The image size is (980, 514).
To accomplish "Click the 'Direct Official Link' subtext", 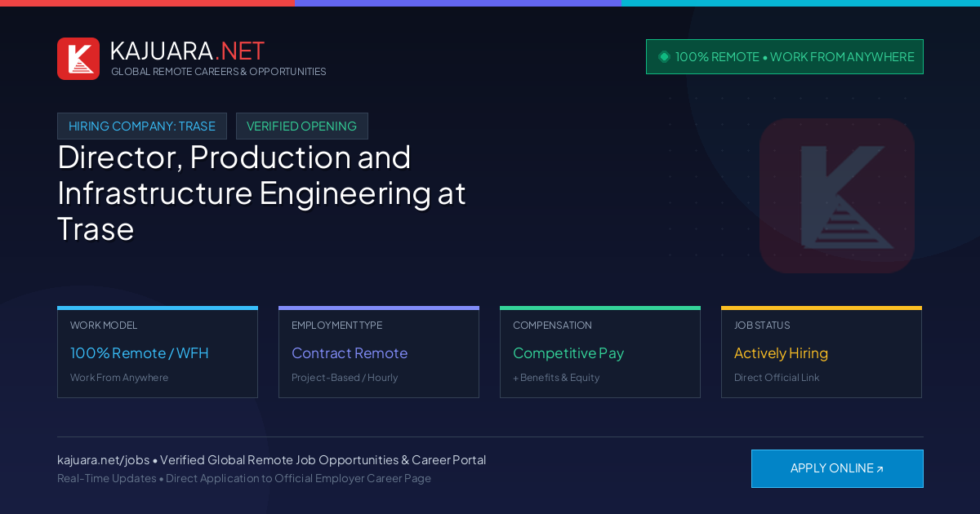I will click(x=777, y=378).
